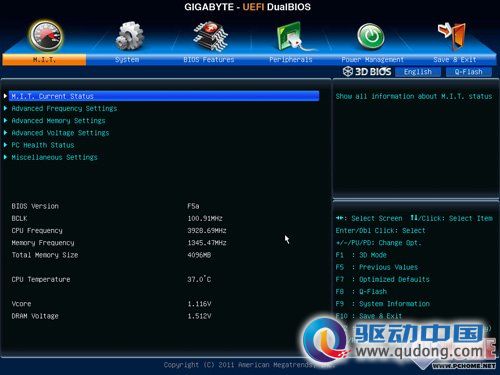Click the CPU Frequency label
This screenshot has width=500, height=375.
(37, 231)
